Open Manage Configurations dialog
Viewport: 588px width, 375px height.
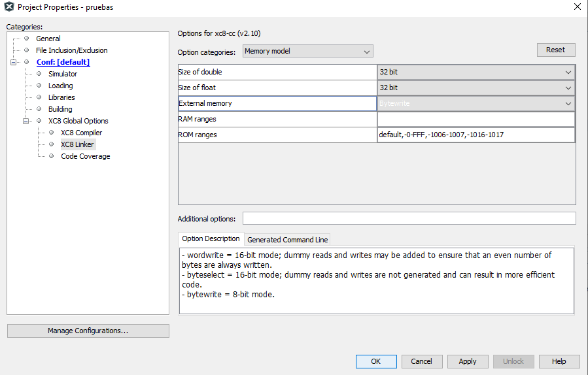[88, 331]
